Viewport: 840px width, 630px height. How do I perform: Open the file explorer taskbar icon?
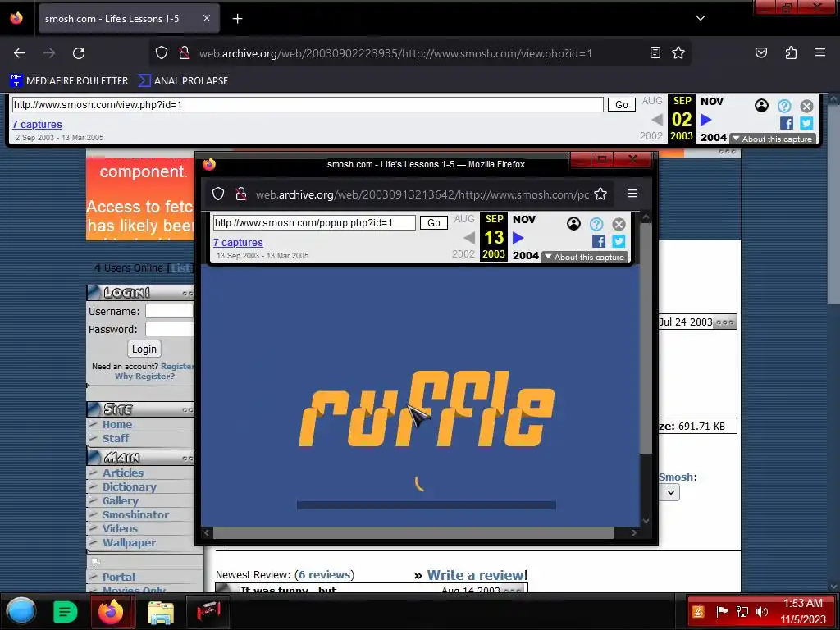click(160, 612)
